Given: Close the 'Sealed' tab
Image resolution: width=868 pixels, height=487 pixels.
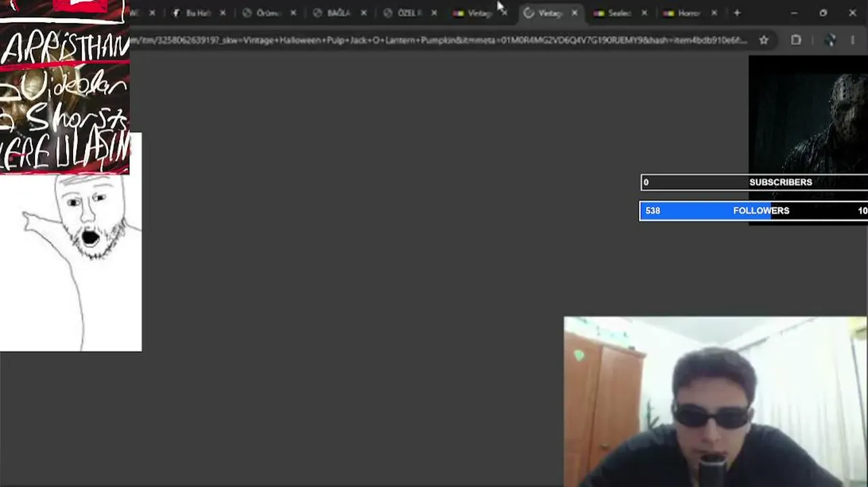Looking at the screenshot, I should (x=644, y=13).
